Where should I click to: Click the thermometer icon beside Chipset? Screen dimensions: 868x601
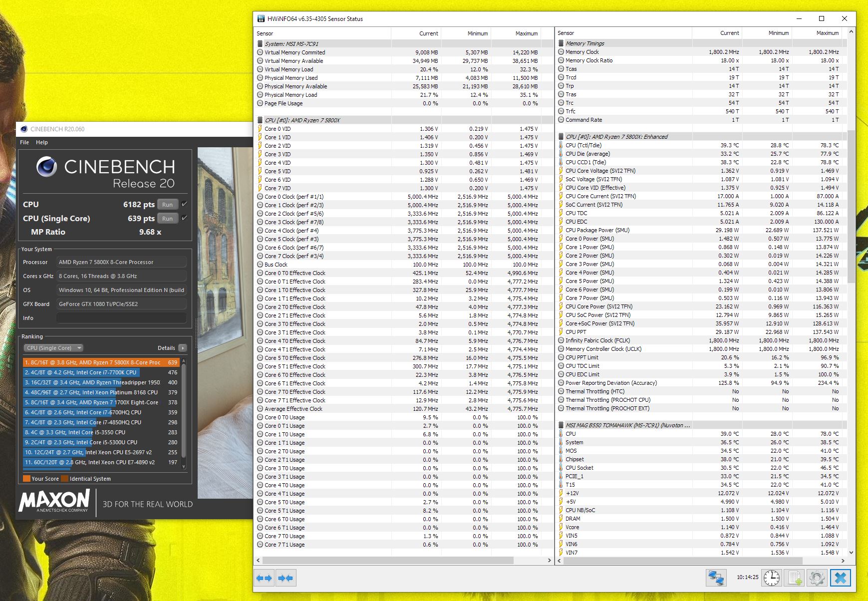(561, 459)
